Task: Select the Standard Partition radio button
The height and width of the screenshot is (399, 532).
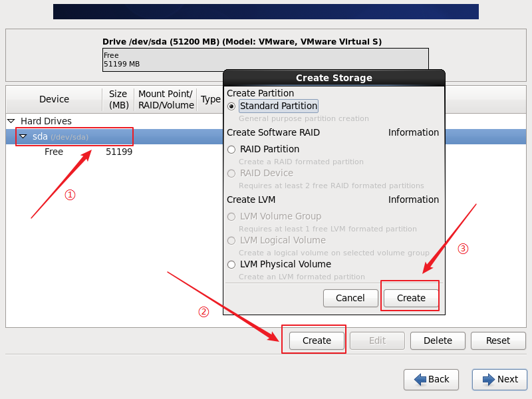Action: 231,106
